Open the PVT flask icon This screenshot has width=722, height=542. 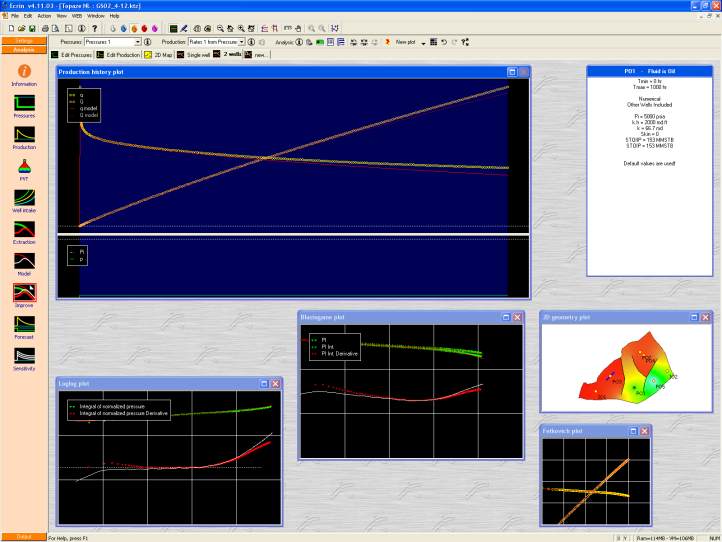tap(24, 165)
